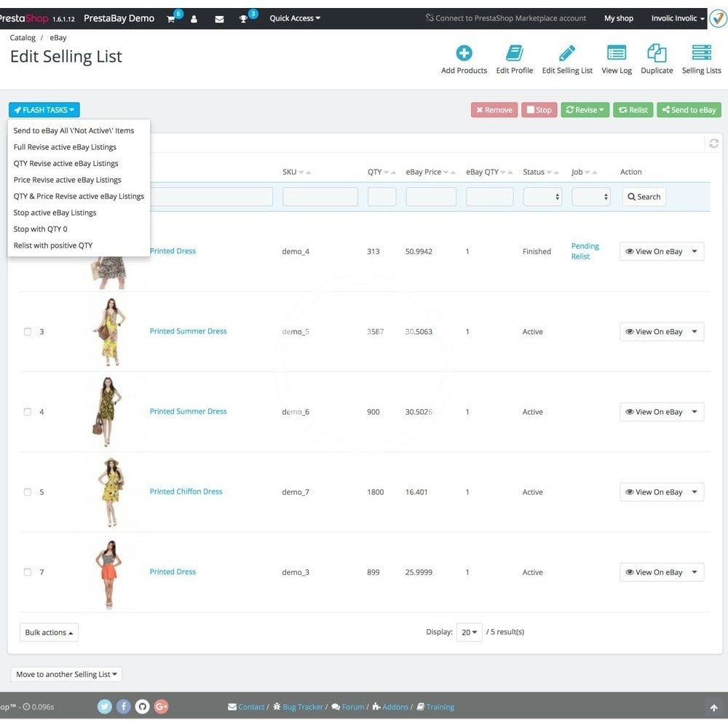Viewport: 728px width, 728px height.
Task: Open the View Log icon
Action: coord(616,53)
